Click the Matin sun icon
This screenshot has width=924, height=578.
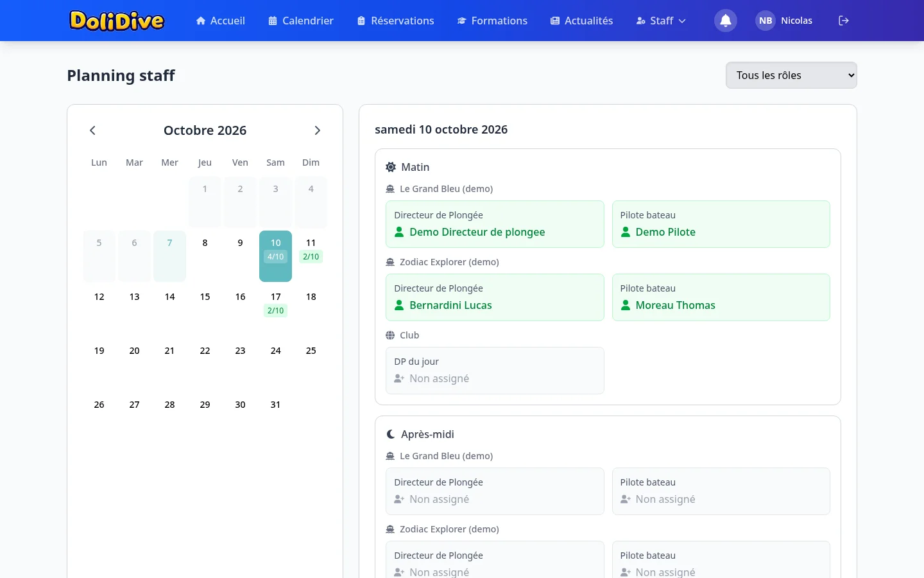(391, 167)
